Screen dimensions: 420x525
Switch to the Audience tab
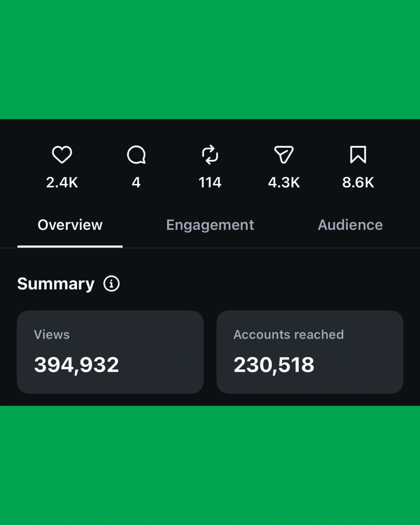point(350,225)
